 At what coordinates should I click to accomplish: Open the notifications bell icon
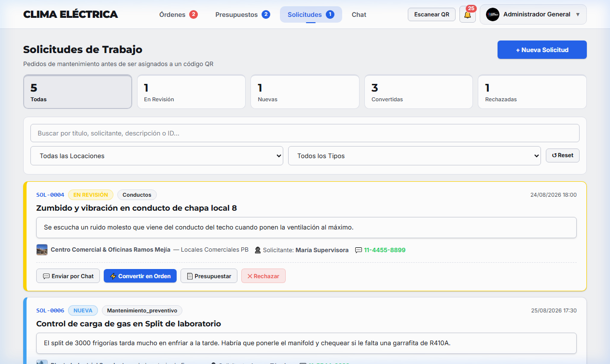[467, 14]
